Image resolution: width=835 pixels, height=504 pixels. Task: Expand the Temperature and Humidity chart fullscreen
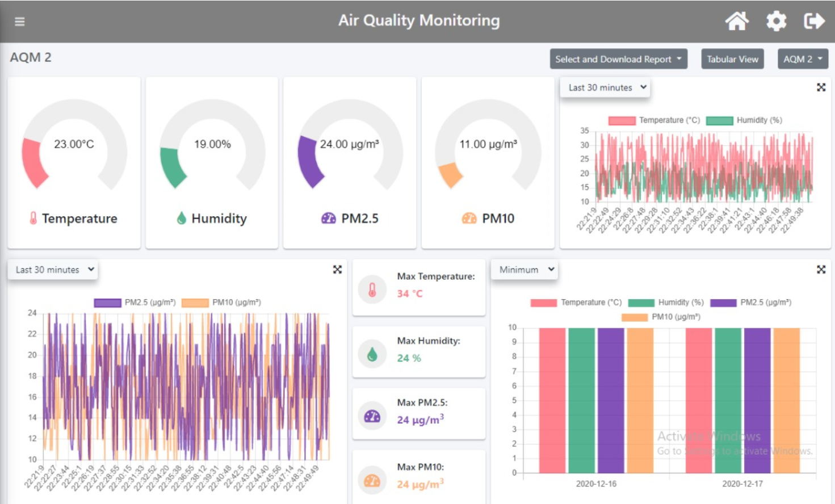click(x=821, y=87)
